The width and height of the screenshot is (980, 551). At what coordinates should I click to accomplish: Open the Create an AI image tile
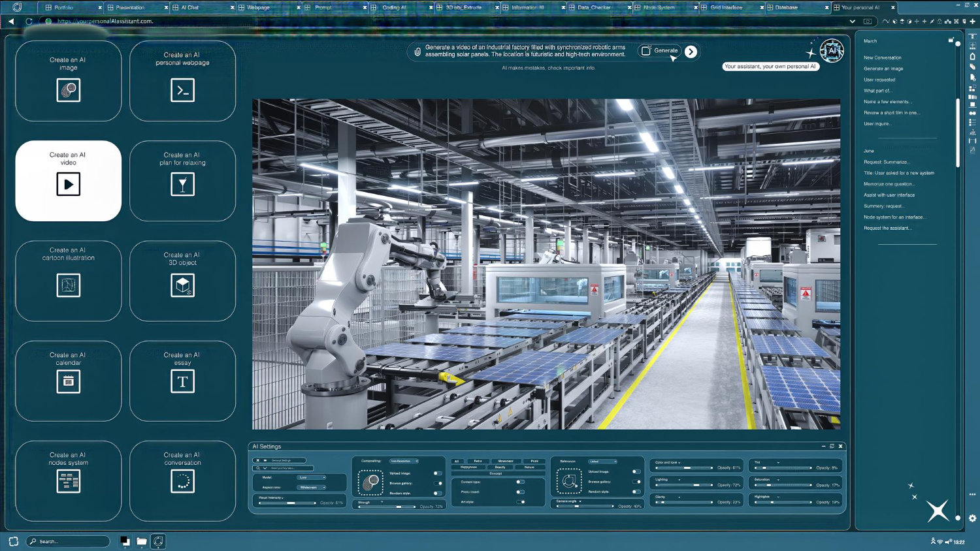point(68,81)
